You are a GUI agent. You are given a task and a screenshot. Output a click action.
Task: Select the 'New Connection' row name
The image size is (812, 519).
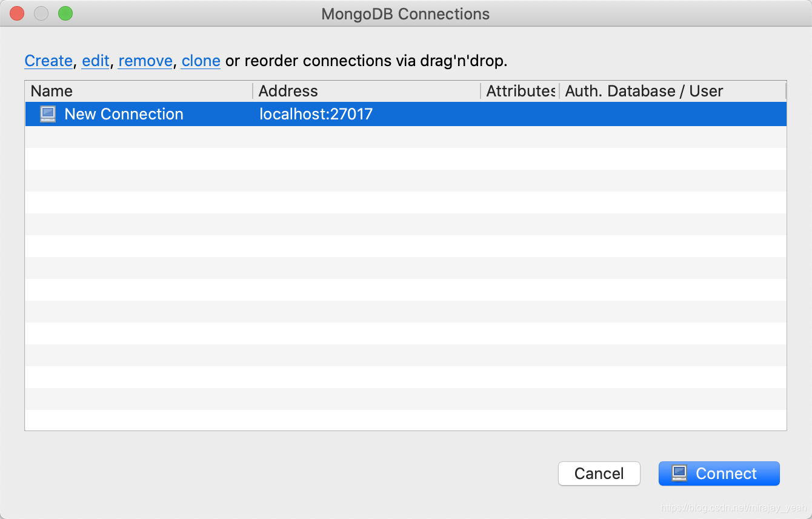[124, 114]
